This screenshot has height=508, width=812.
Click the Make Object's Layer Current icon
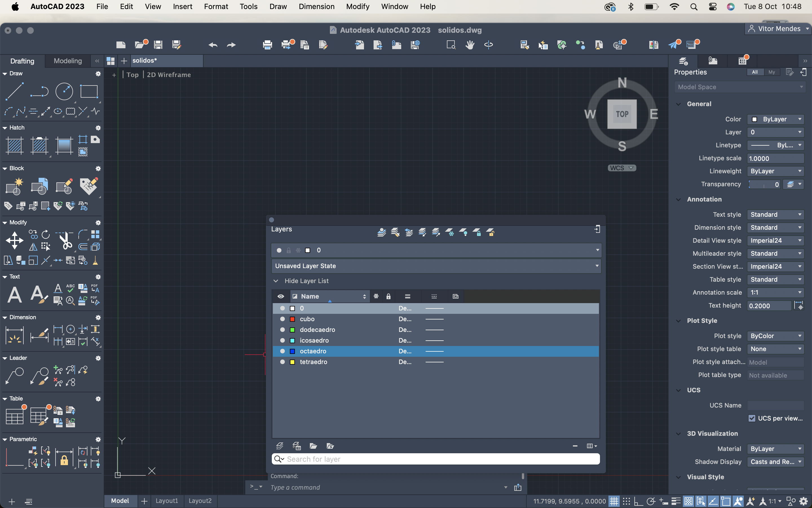(x=381, y=232)
